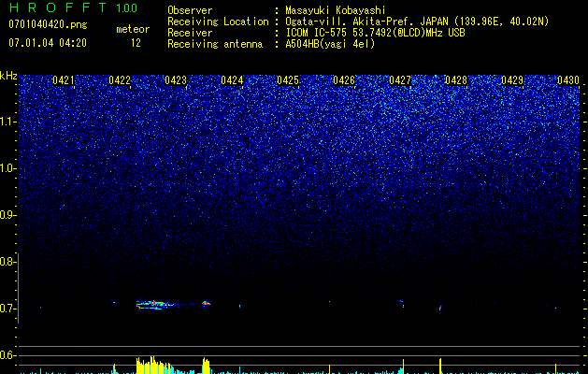
Task: Click the Receiving antenna label
Action: click(x=215, y=44)
